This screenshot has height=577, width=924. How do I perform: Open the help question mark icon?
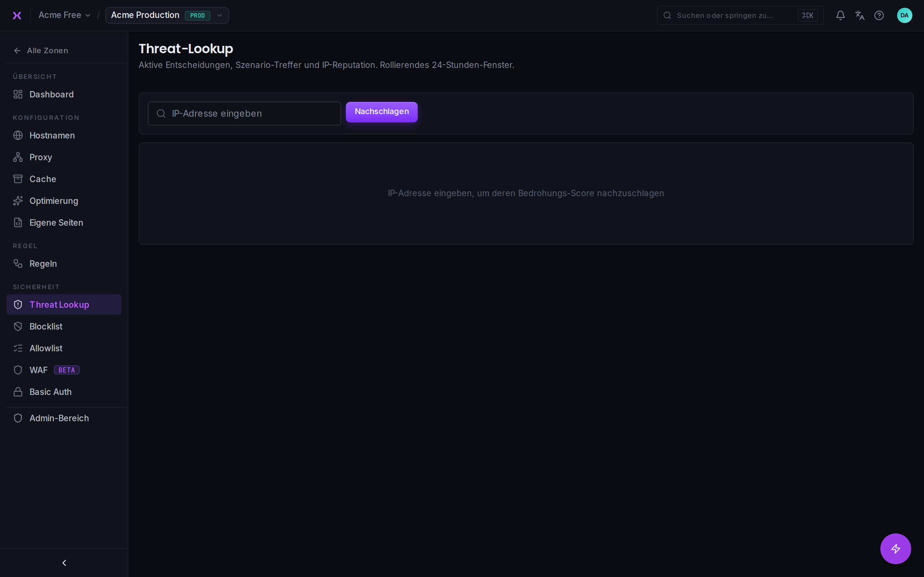pyautogui.click(x=879, y=15)
